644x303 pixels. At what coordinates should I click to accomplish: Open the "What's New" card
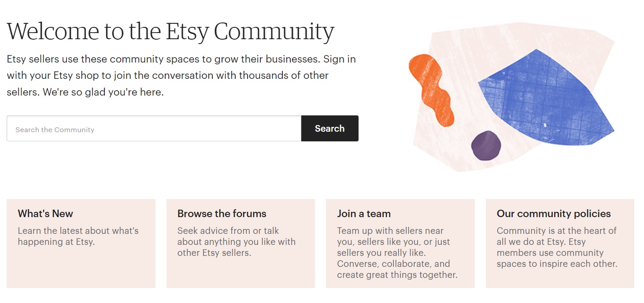click(81, 243)
